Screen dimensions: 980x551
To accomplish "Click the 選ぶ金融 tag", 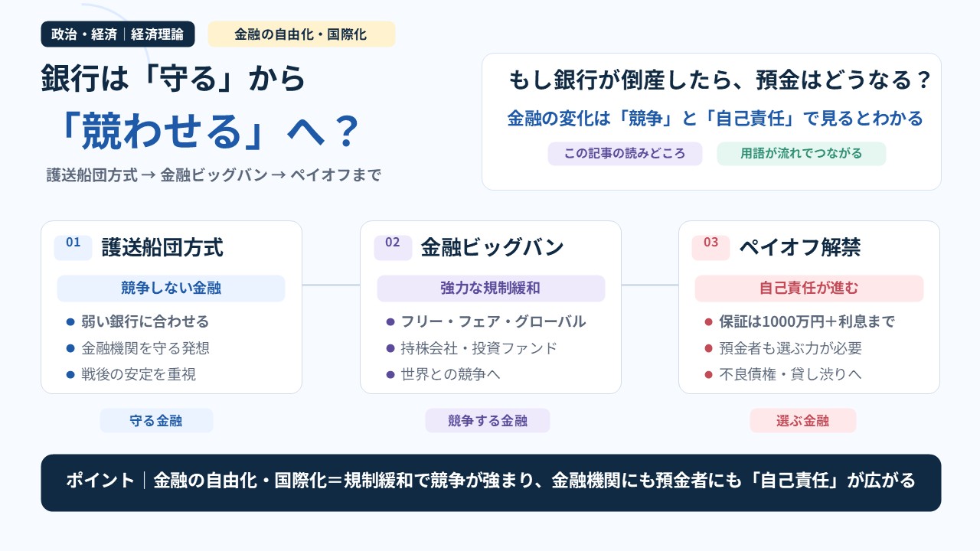I will point(802,420).
